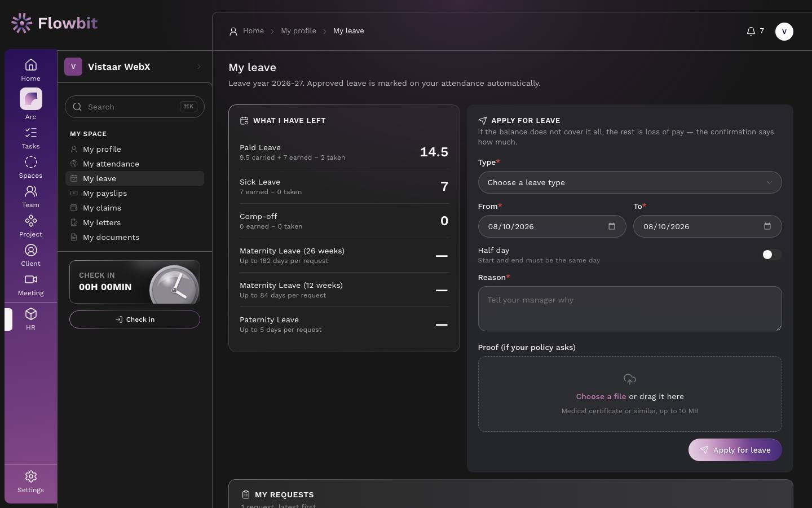The height and width of the screenshot is (508, 812).
Task: Click the Check in button
Action: point(135,319)
